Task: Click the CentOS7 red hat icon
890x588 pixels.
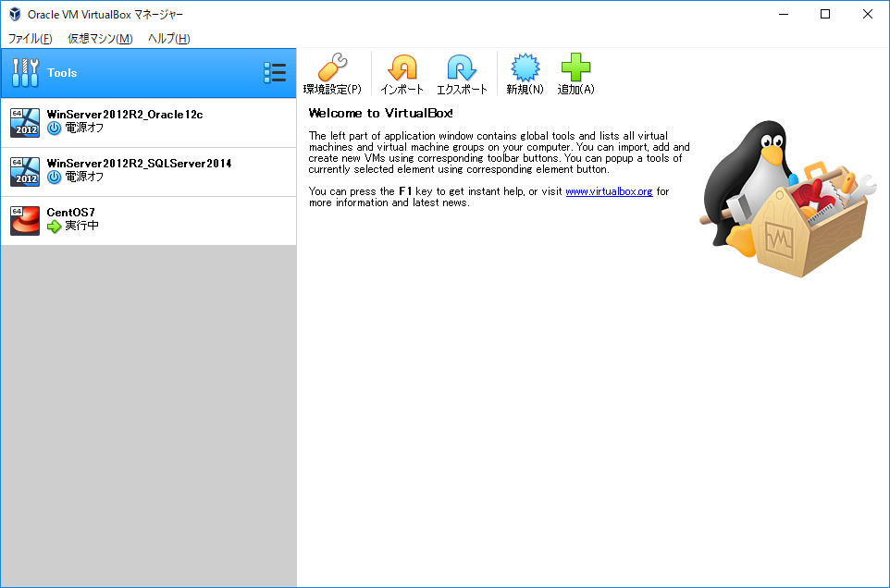Action: click(25, 221)
